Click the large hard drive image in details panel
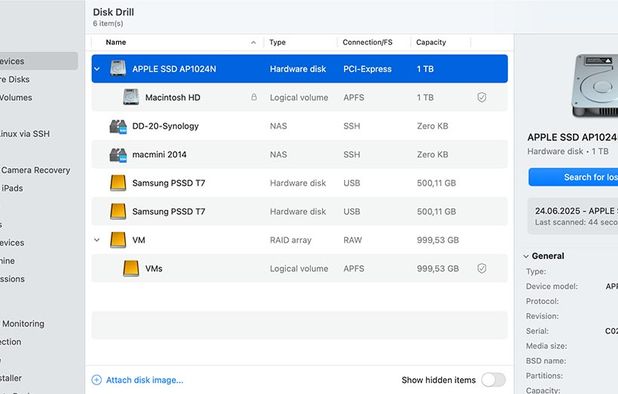 (x=595, y=86)
